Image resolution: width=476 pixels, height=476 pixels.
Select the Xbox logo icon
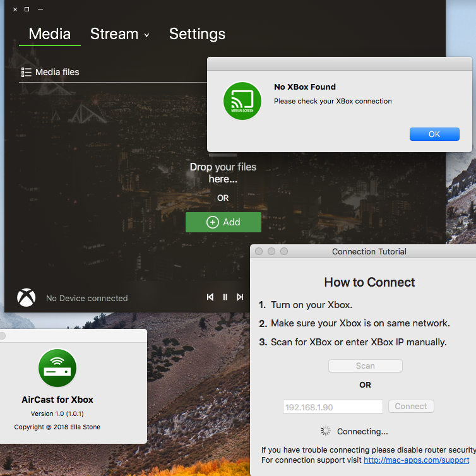pos(27,297)
